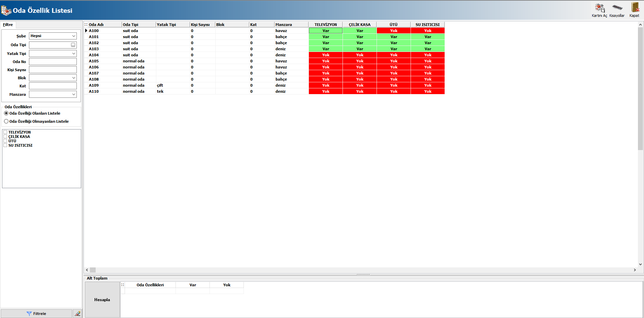Sort by the Oda Adı column header
This screenshot has width=644, height=318.
click(x=105, y=25)
